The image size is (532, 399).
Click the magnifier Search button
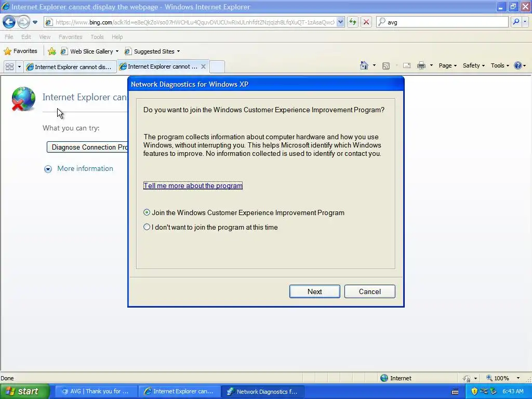coord(516,22)
